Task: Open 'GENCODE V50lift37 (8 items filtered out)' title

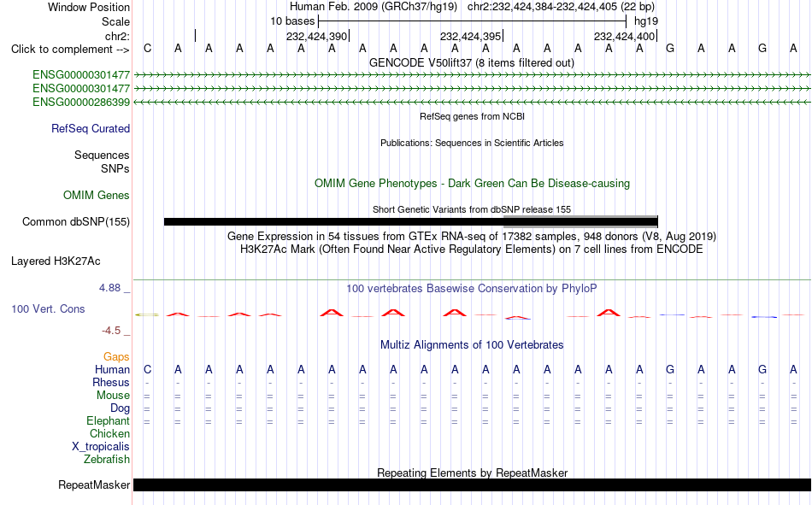Action: (x=472, y=62)
